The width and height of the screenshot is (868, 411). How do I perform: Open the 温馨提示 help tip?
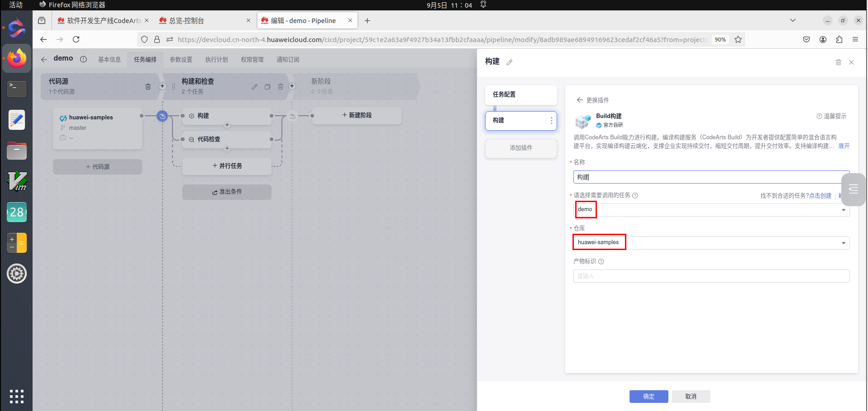[831, 116]
